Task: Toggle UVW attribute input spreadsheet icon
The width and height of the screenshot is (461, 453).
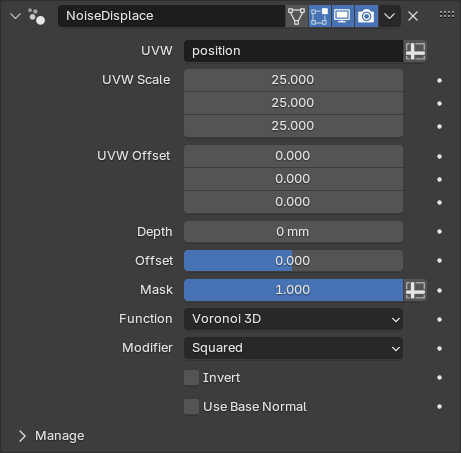Action: click(415, 51)
